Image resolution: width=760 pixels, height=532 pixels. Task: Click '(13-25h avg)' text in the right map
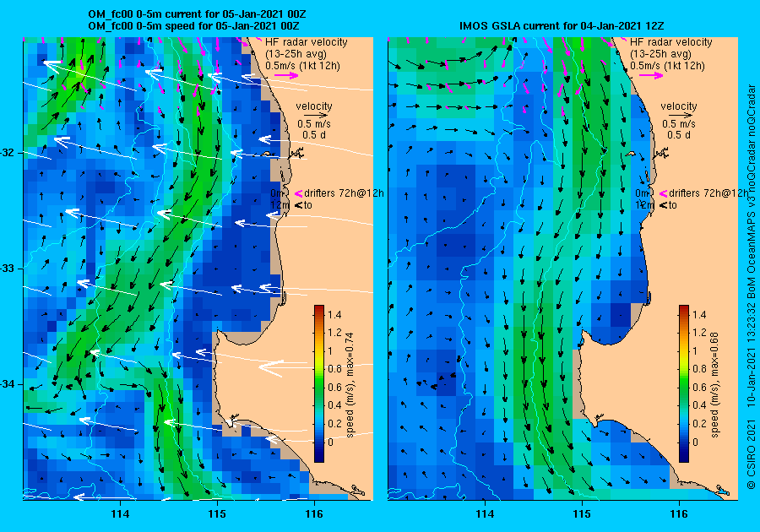click(660, 54)
